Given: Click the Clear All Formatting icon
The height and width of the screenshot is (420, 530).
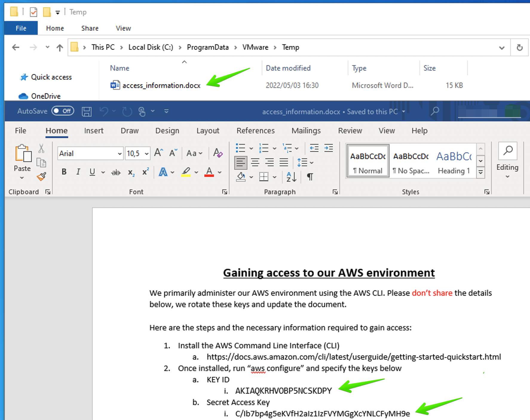Looking at the screenshot, I should pyautogui.click(x=218, y=153).
